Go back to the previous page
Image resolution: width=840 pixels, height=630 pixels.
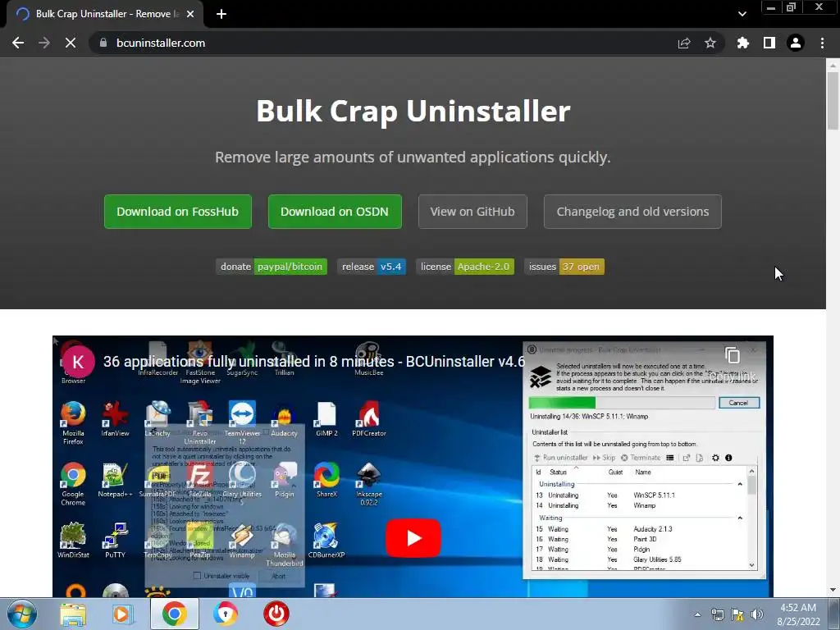tap(18, 43)
